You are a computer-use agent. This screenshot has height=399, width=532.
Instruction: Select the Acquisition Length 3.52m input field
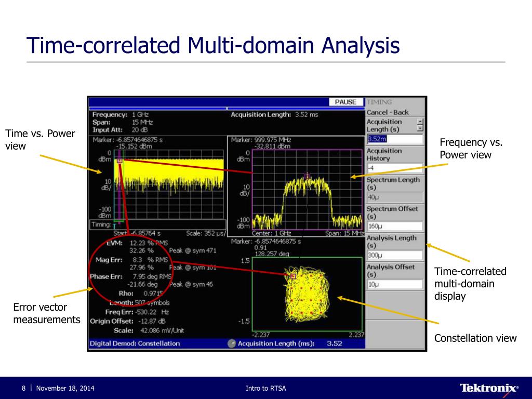(x=395, y=139)
